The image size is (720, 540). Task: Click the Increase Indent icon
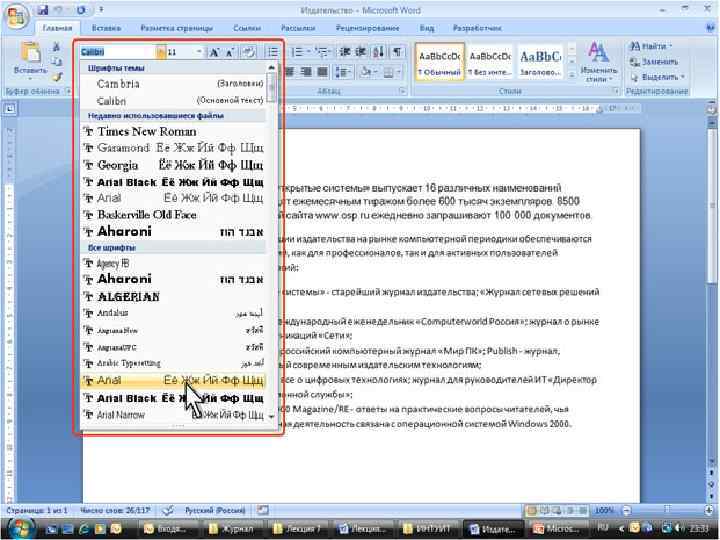click(361, 52)
